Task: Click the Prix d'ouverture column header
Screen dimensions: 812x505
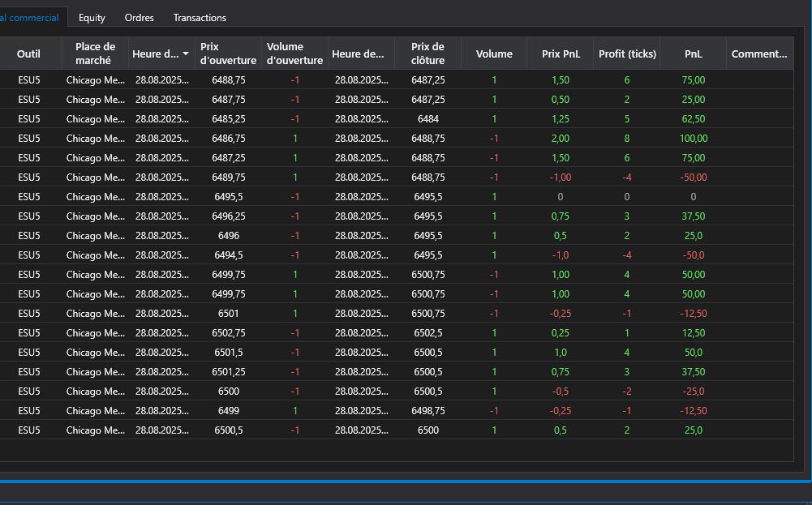Action: tap(228, 53)
